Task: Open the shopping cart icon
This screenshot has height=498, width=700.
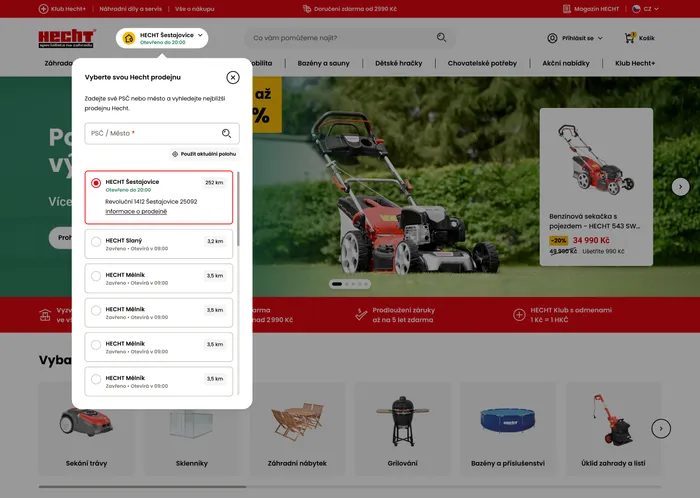Action: tap(630, 37)
